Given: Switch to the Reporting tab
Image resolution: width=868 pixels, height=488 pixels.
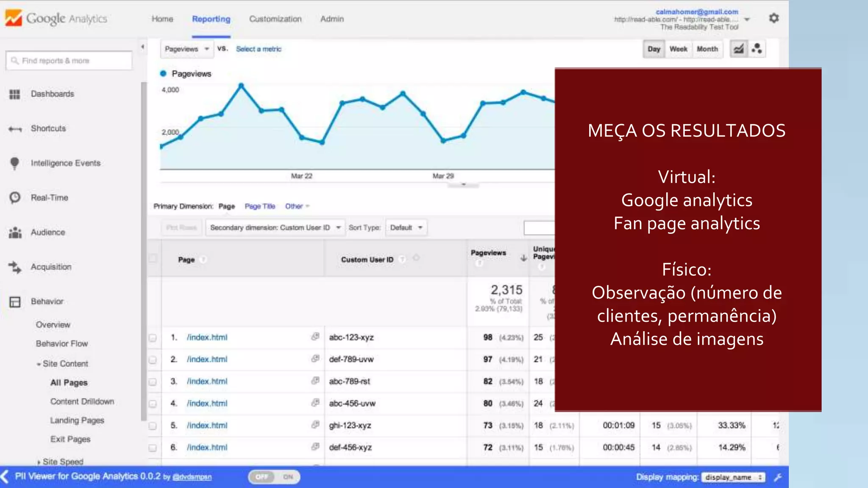Looking at the screenshot, I should pyautogui.click(x=211, y=19).
